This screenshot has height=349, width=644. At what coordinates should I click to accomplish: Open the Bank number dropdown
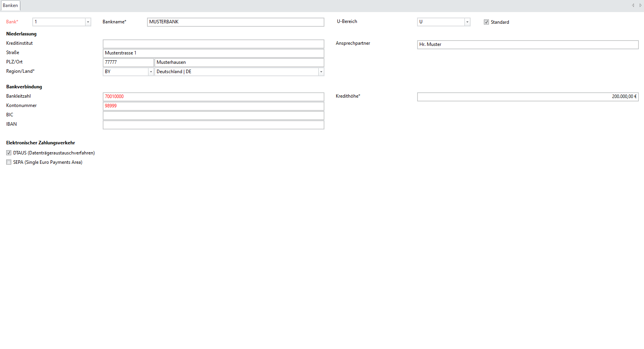point(88,22)
